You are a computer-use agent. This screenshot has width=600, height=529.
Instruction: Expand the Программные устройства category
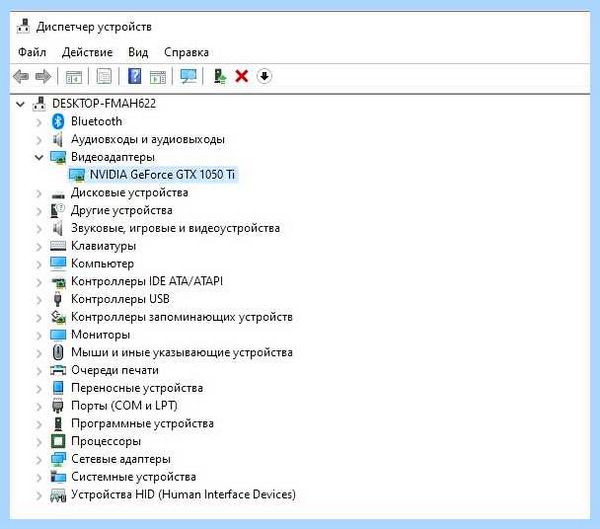coord(39,424)
